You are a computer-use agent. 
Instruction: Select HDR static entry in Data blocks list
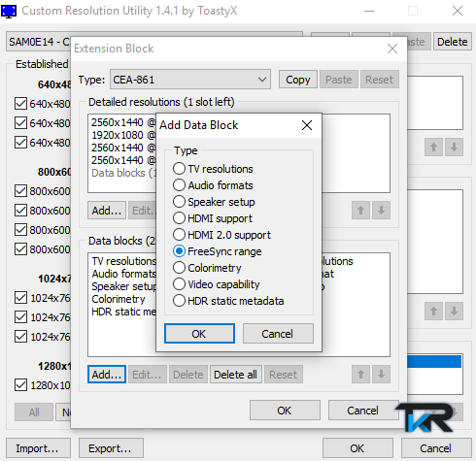click(x=123, y=312)
